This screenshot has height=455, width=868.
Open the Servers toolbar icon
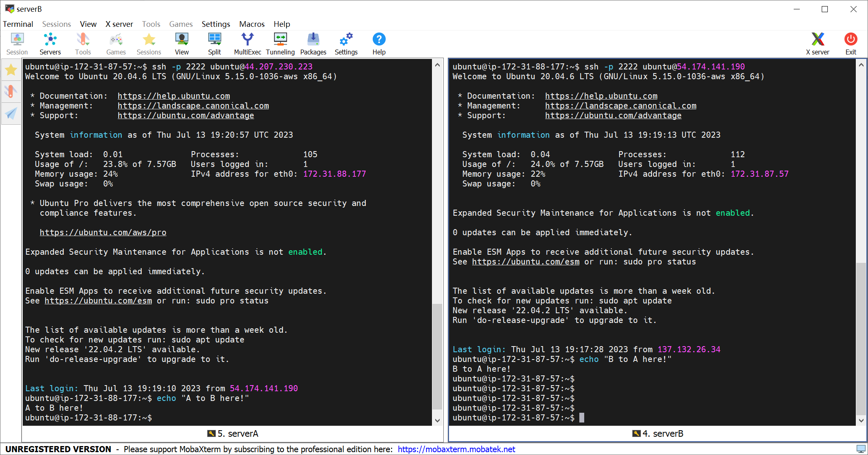(50, 44)
